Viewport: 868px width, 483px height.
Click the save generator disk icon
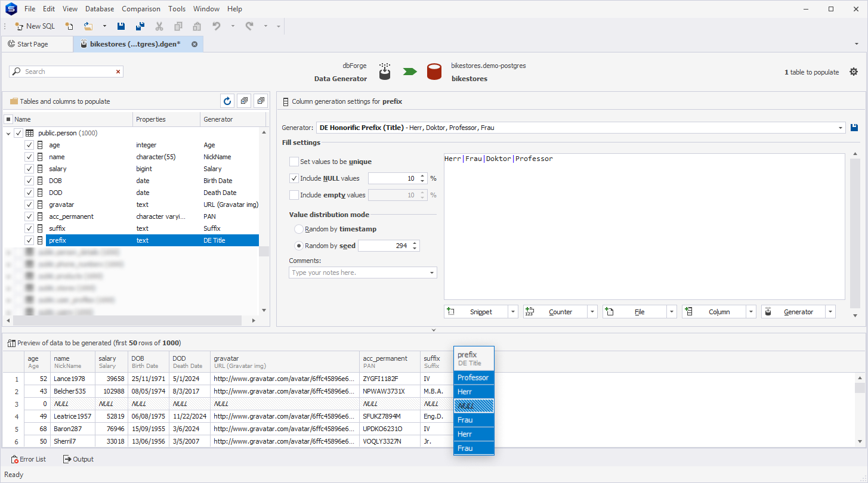[x=854, y=128]
